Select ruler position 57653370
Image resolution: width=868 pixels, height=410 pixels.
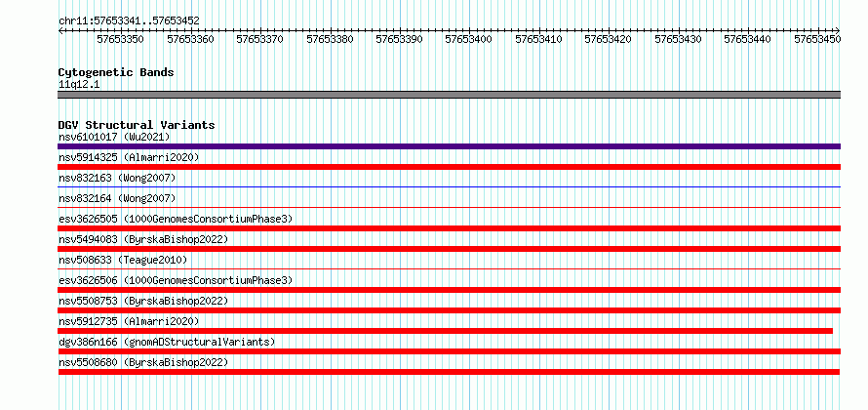point(260,39)
